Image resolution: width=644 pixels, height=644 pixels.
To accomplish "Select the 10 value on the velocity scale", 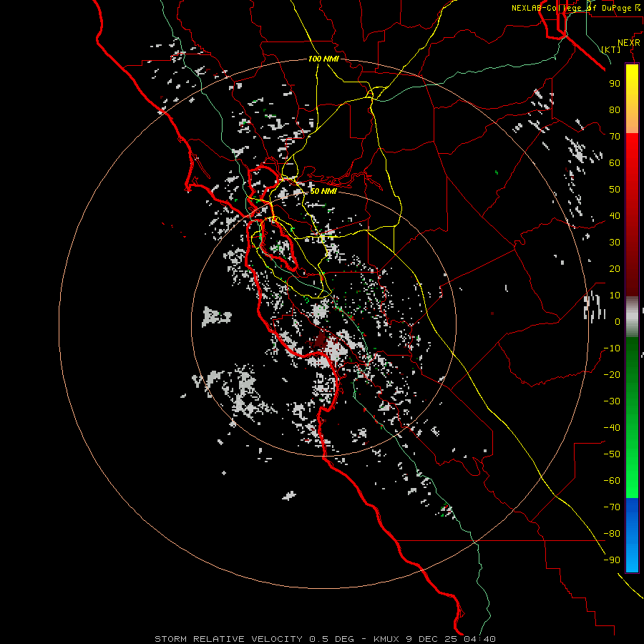I will (615, 296).
